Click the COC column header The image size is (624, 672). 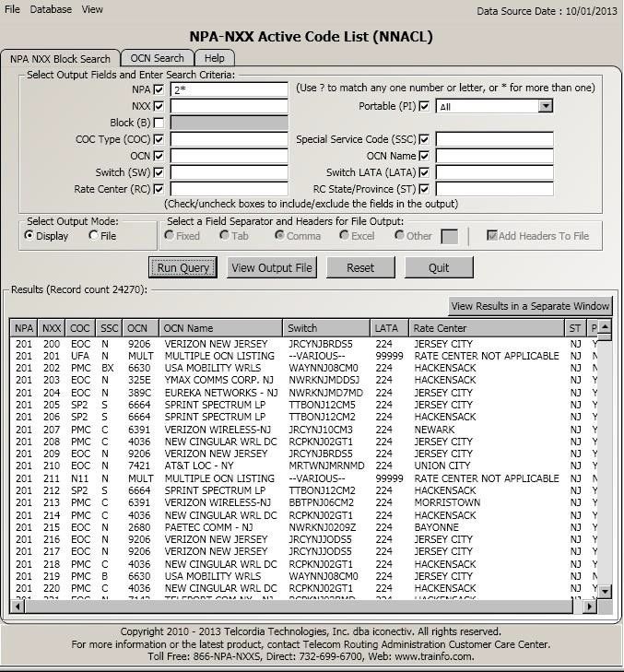click(x=80, y=328)
